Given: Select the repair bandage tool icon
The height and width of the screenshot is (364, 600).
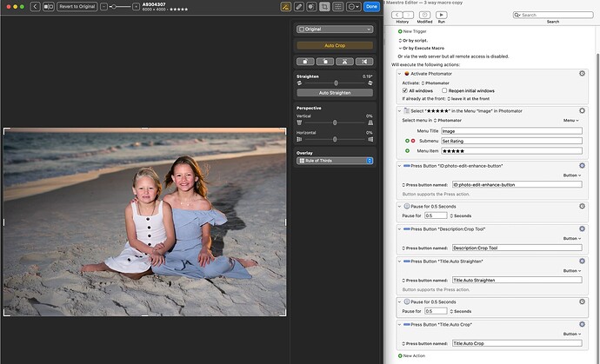Looking at the screenshot, I should coord(298,6).
